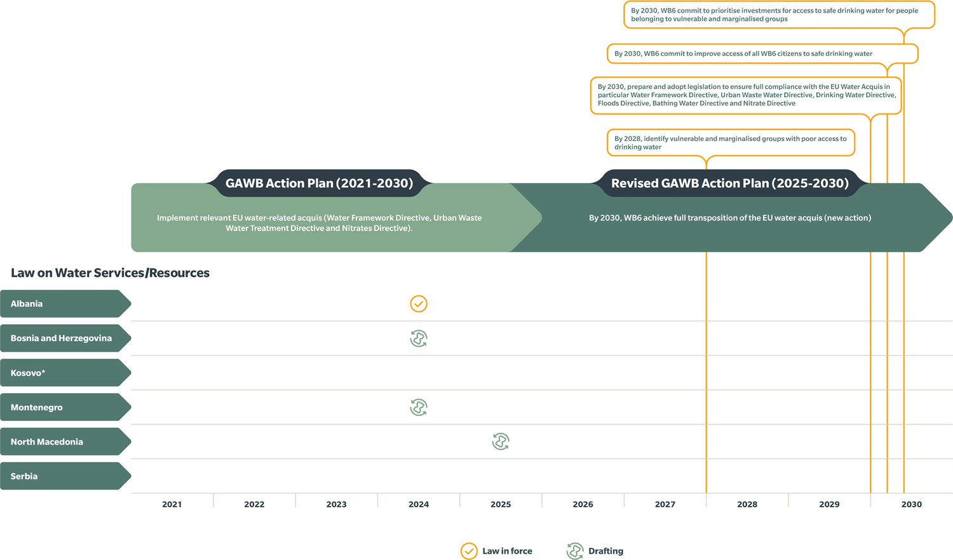Screen dimensions: 953x560
Task: Click the 2026 year on the timeline axis
Action: (x=583, y=504)
